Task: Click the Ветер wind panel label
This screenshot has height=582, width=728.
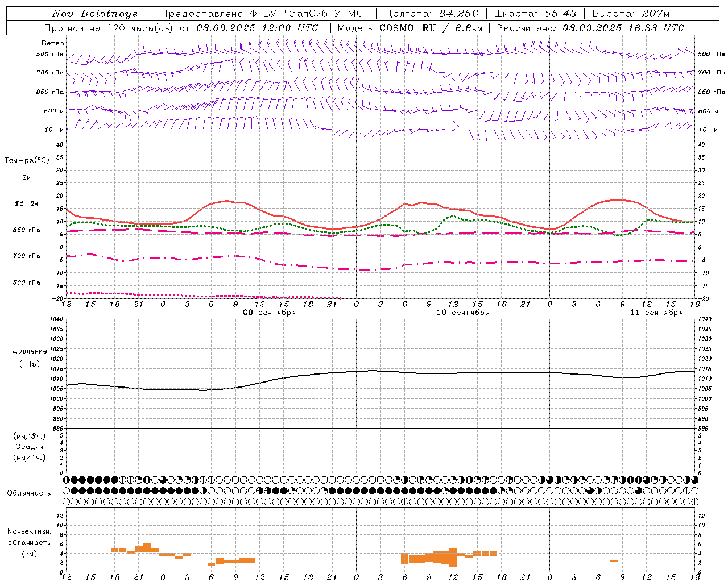Action: [x=53, y=43]
